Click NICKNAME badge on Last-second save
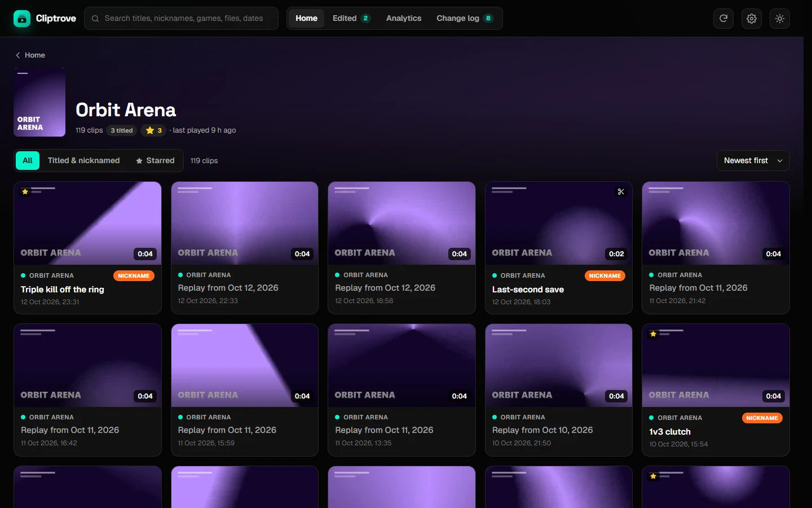The width and height of the screenshot is (812, 508). pyautogui.click(x=604, y=276)
